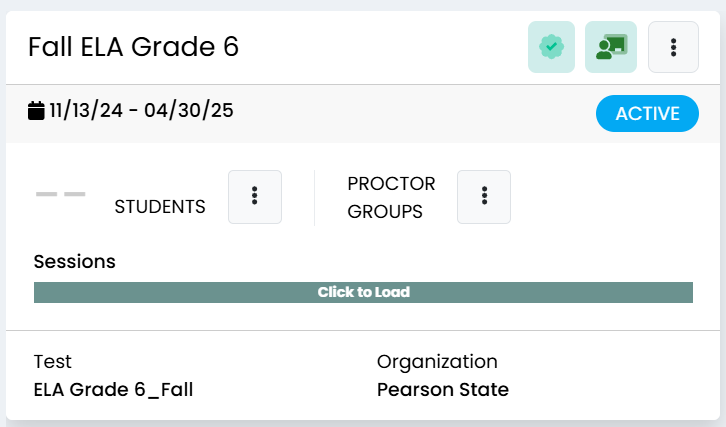Open the Proctor Groups three-dot menu
Viewport: 726px width, 427px height.
[x=484, y=197]
